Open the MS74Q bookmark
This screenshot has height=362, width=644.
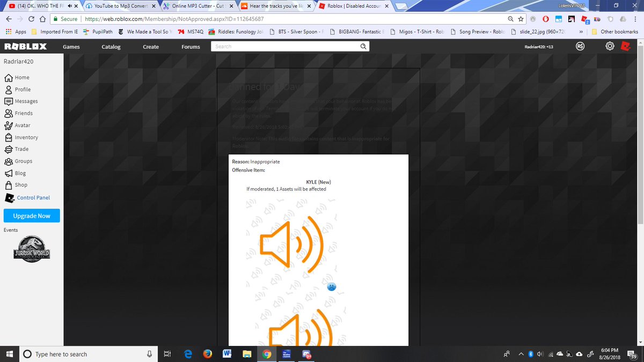tap(191, 32)
